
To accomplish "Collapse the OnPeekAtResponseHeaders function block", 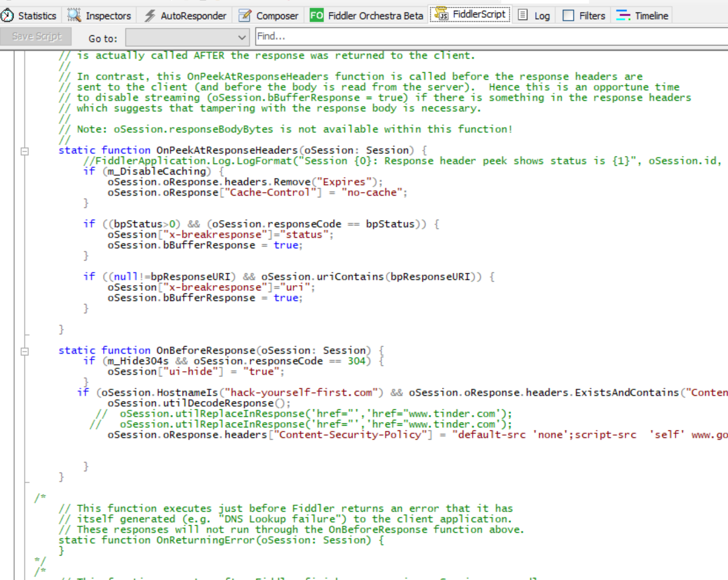I will pos(25,151).
